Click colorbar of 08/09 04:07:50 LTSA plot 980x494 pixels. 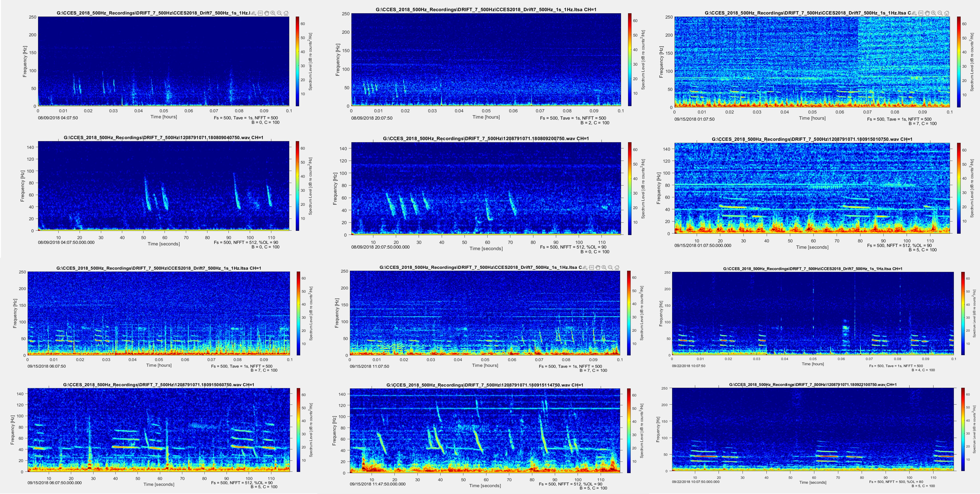tap(298, 61)
